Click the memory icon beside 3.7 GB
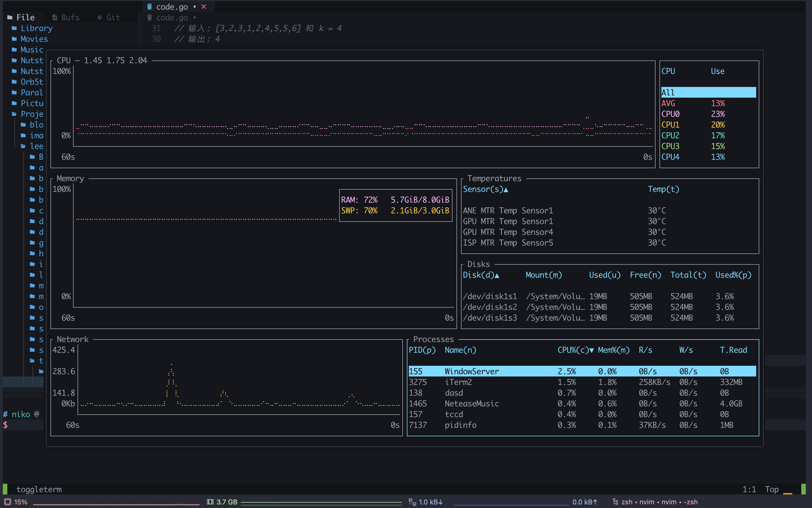 [x=210, y=502]
